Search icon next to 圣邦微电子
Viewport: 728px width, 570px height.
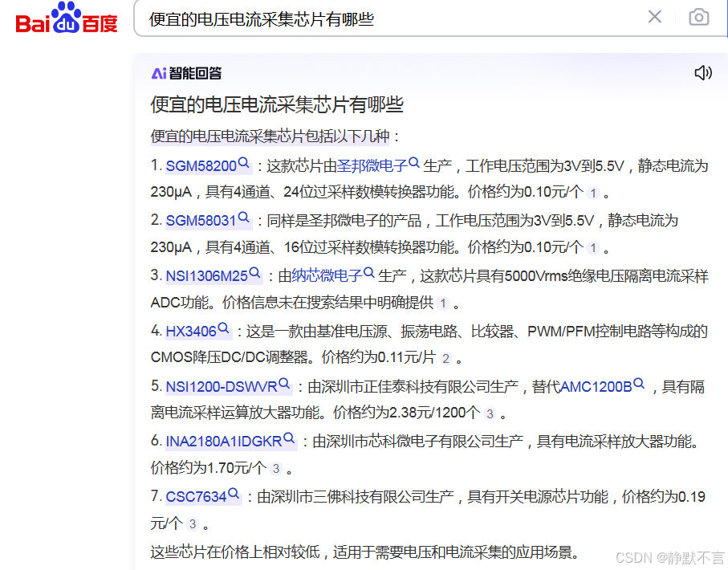(414, 163)
